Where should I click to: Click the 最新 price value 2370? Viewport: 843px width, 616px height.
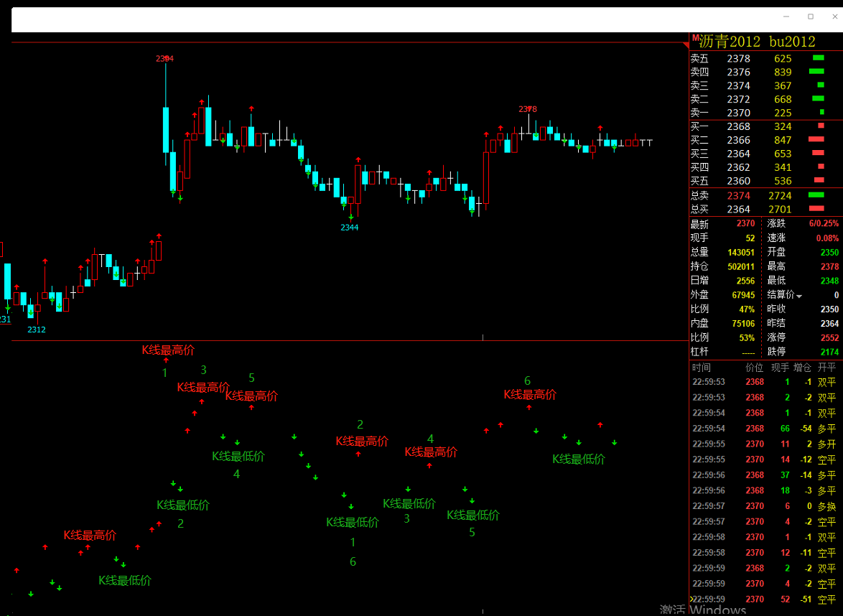[x=745, y=223]
